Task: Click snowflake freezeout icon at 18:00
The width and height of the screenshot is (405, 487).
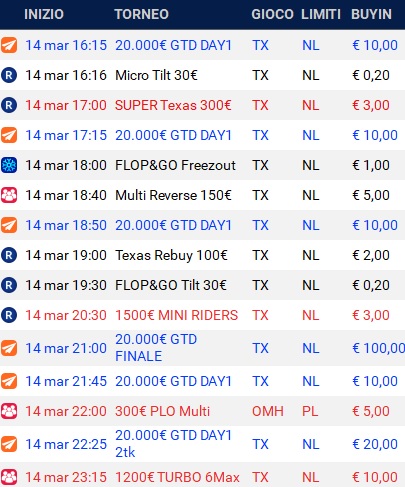Action: (9, 165)
